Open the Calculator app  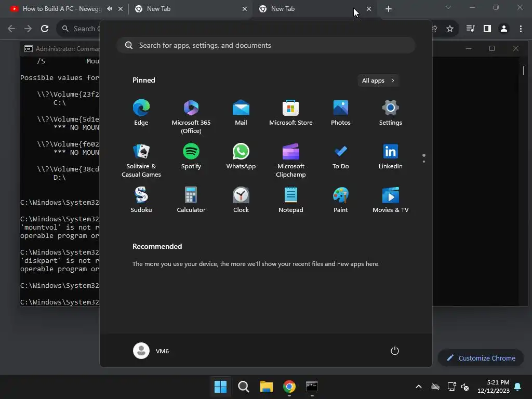tap(191, 200)
